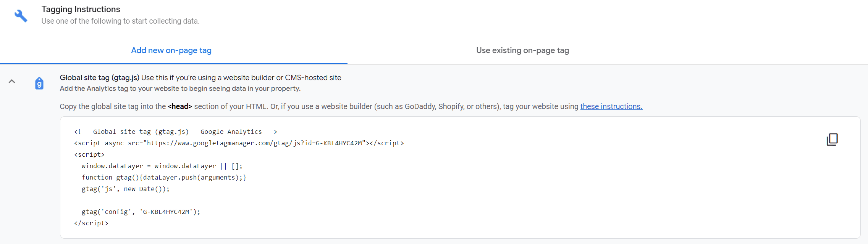Viewport: 868px width, 244px height.
Task: Click the 'Global site tag (gtag.js)' title
Action: click(100, 77)
